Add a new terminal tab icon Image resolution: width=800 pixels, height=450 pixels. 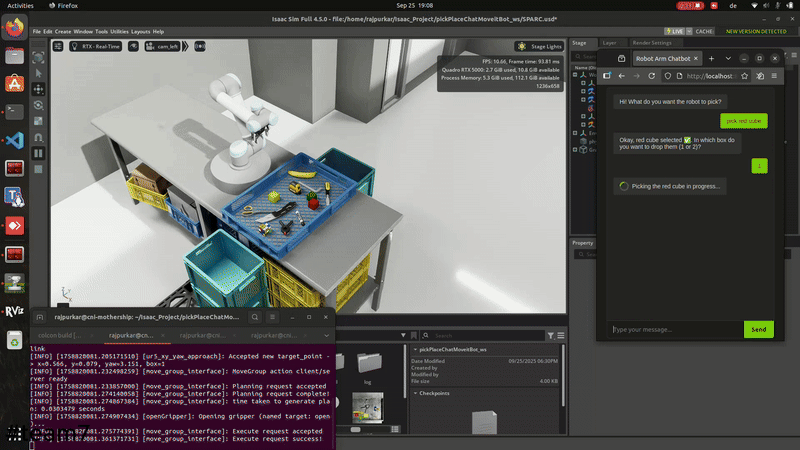[40, 317]
